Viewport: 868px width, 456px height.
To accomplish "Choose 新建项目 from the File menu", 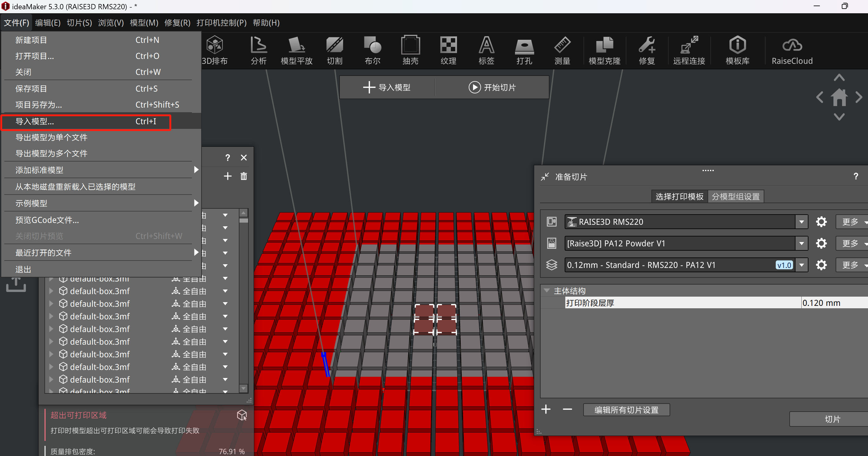I will coord(101,40).
